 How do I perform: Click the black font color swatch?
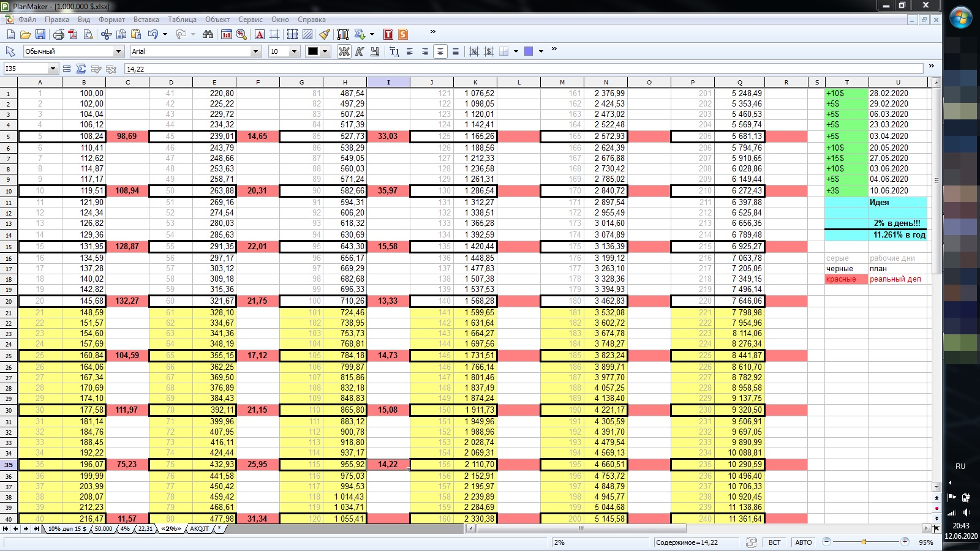point(313,51)
